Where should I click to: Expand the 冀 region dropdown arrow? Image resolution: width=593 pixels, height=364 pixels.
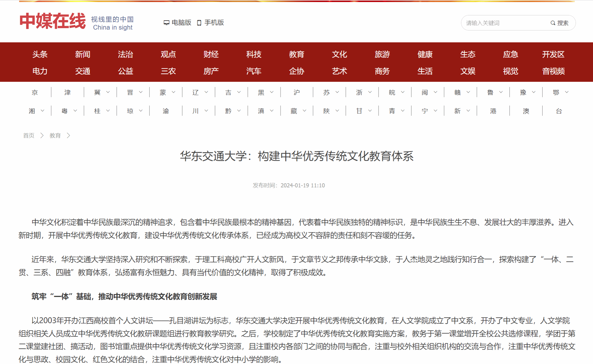[x=108, y=92]
